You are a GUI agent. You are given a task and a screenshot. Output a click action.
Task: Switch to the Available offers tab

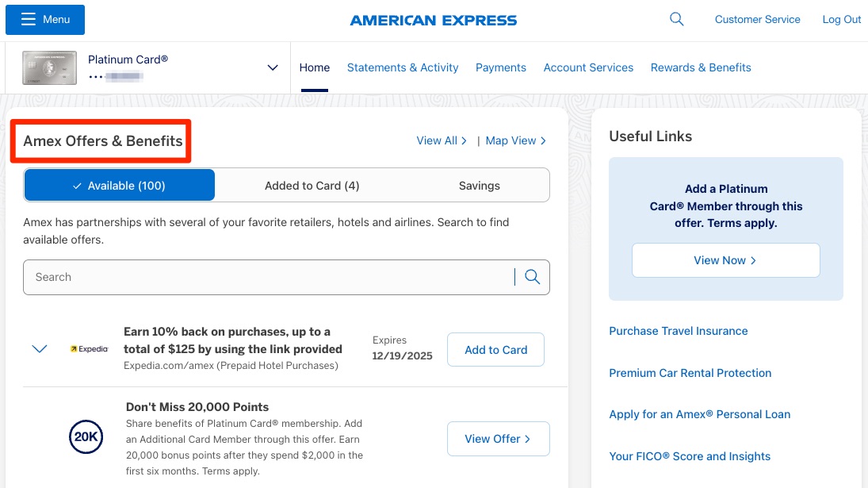(119, 185)
